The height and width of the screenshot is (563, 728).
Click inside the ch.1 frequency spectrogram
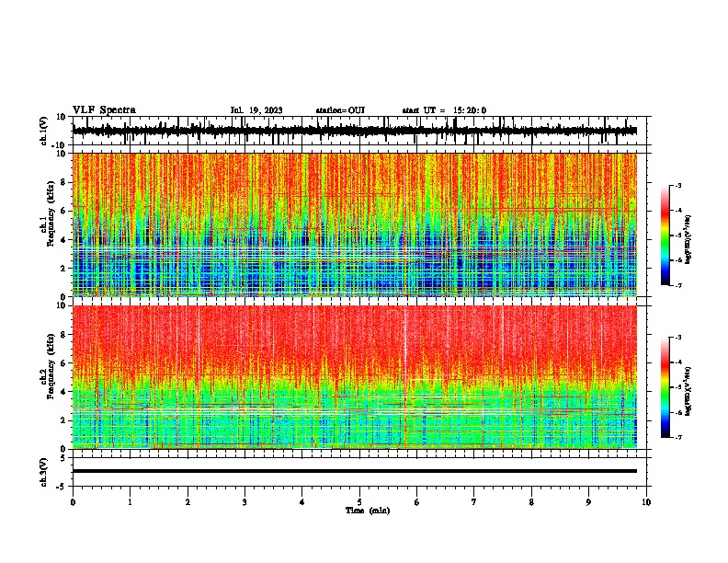(x=355, y=224)
